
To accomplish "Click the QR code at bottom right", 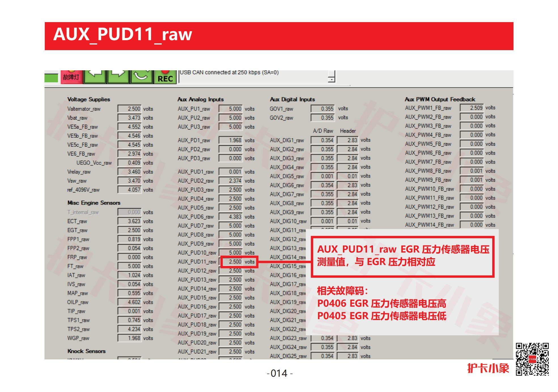I will click(532, 359).
